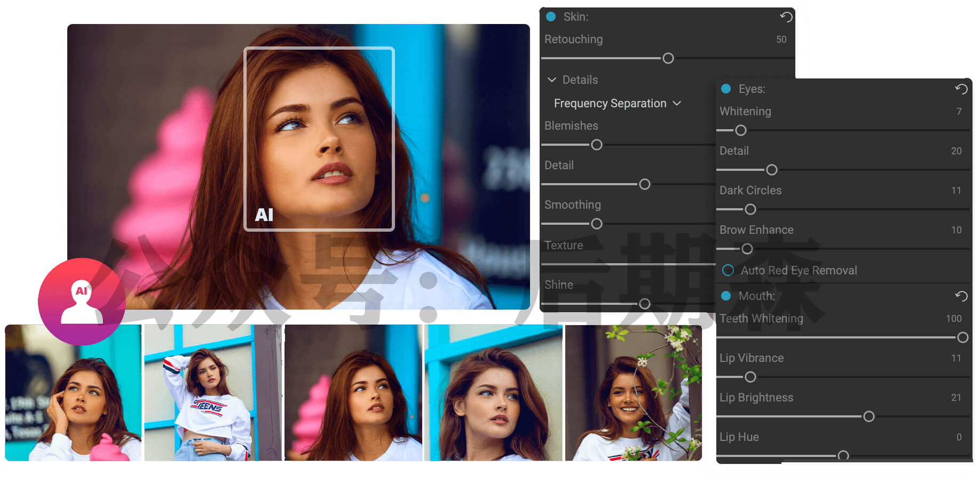Click the Teeth Whitening slider handle
The height and width of the screenshot is (481, 980).
963,337
